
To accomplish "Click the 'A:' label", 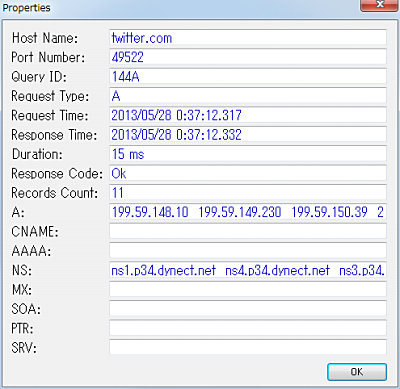I will pos(18,212).
